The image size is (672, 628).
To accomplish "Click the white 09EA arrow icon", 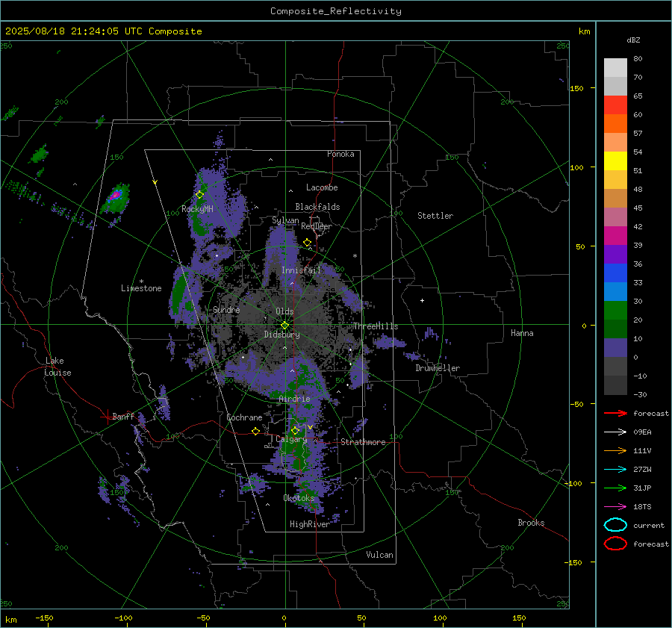I will 615,432.
